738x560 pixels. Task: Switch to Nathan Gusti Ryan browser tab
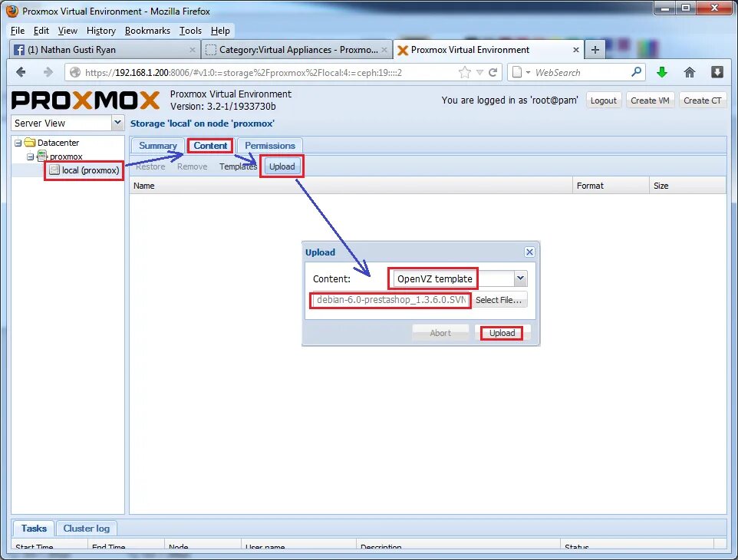point(104,49)
